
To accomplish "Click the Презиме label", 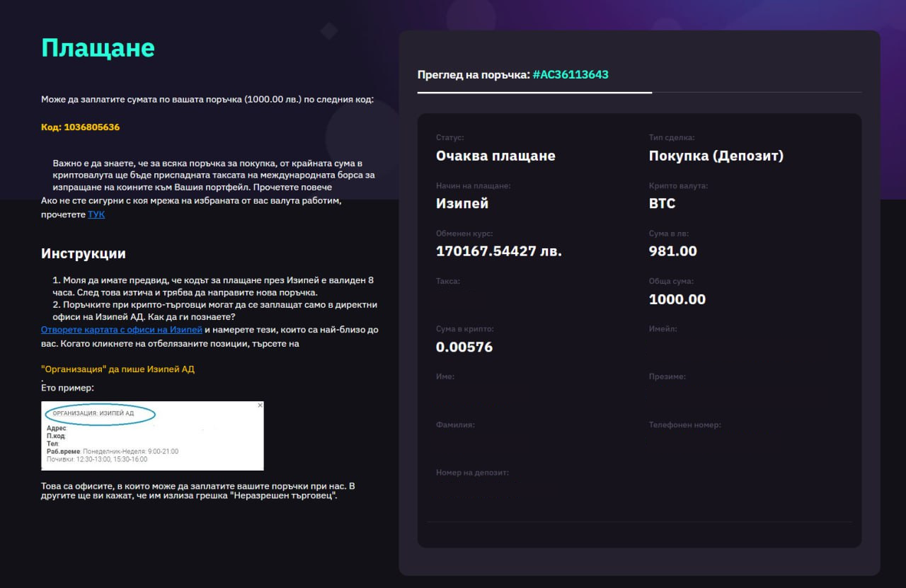I will click(x=667, y=376).
